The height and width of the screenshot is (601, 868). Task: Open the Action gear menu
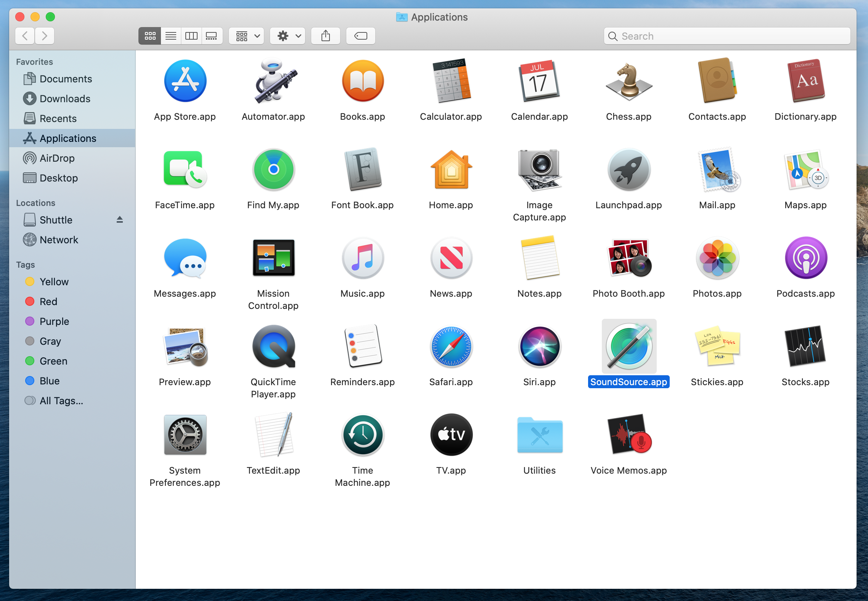point(288,36)
